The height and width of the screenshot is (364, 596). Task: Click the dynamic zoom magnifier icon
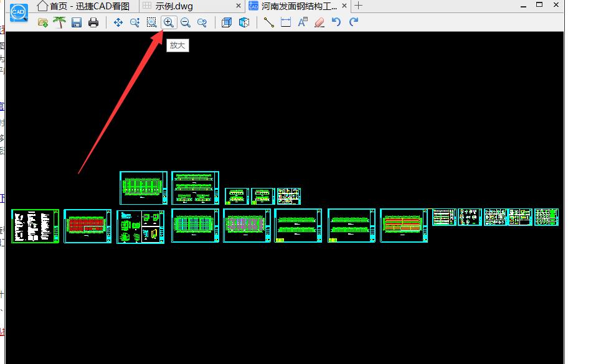(135, 23)
